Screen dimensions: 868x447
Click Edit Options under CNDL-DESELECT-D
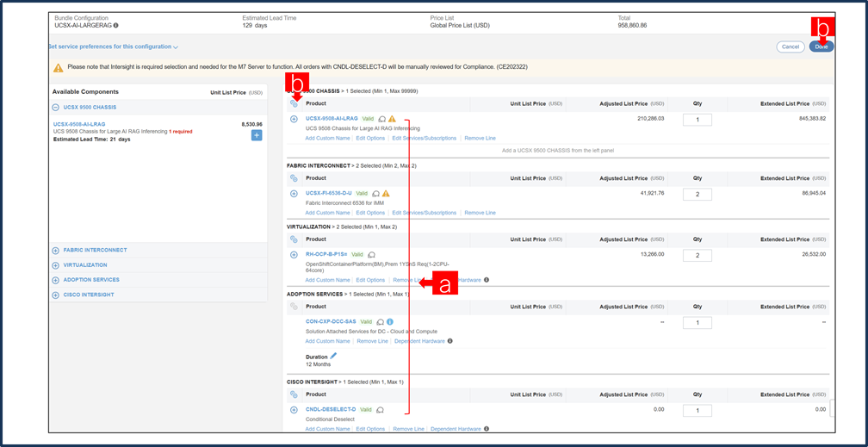(370, 429)
